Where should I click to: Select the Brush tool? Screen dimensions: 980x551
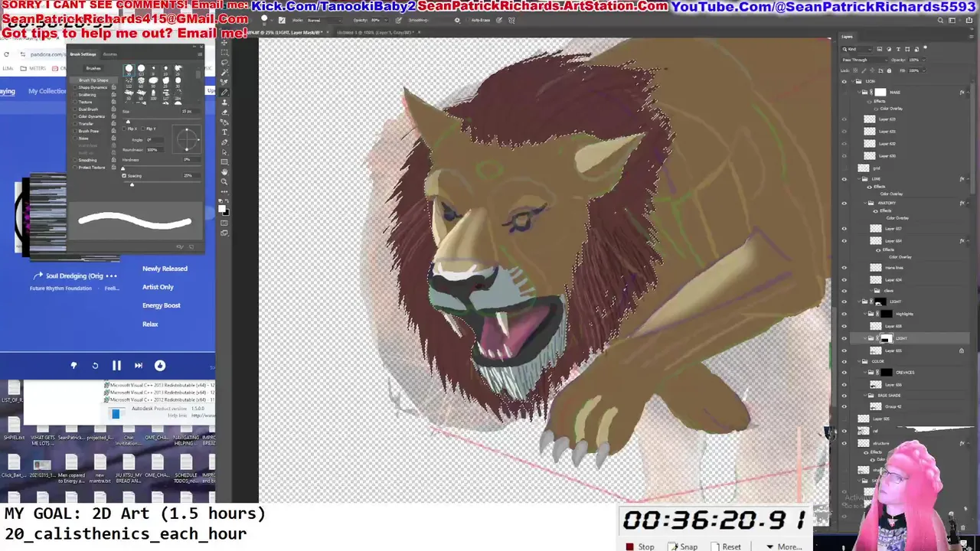[x=225, y=92]
